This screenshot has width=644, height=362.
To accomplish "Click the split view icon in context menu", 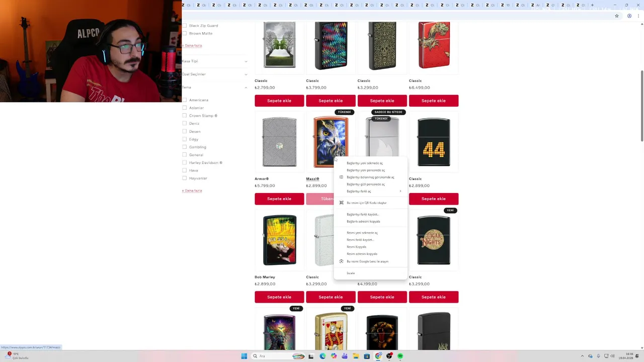I will click(341, 177).
